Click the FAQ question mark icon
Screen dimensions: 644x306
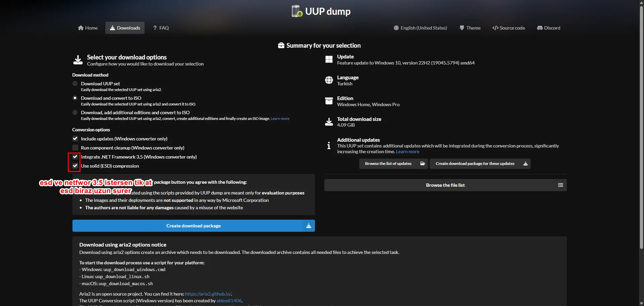pyautogui.click(x=155, y=28)
